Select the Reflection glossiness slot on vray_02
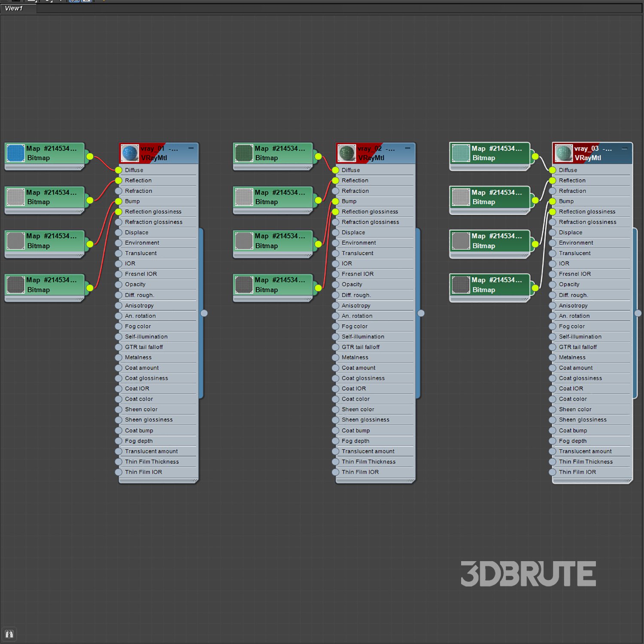Viewport: 644px width, 644px height. click(x=370, y=212)
